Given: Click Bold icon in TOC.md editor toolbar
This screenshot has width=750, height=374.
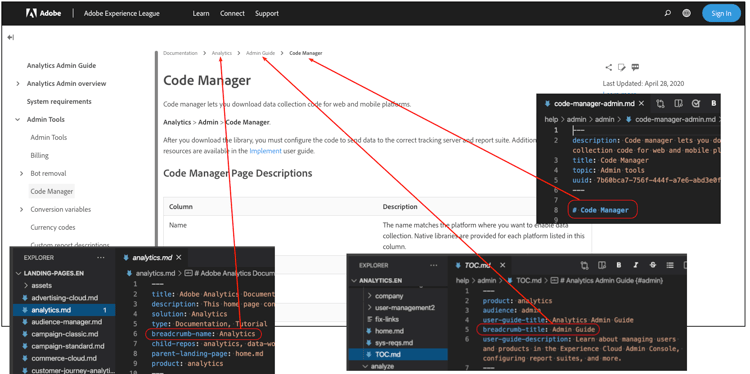Looking at the screenshot, I should (x=619, y=265).
